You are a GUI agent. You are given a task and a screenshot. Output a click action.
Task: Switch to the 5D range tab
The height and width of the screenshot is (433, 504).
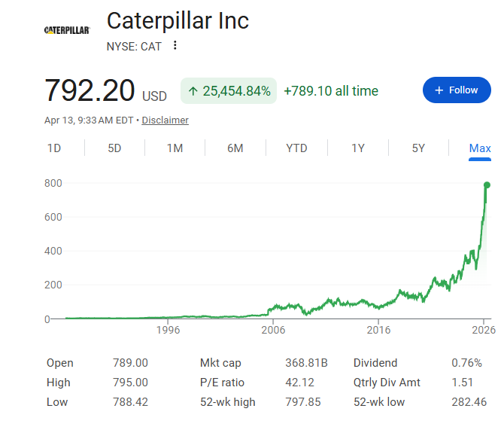pos(114,148)
